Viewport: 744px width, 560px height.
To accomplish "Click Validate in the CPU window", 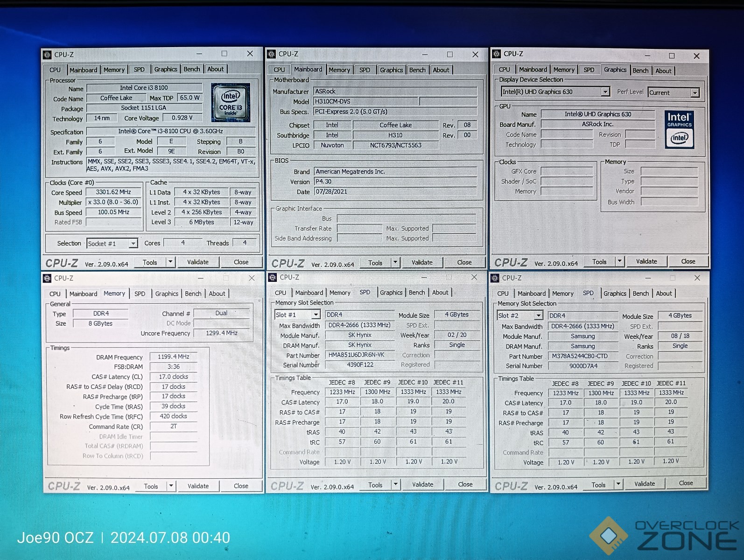I will click(x=198, y=262).
